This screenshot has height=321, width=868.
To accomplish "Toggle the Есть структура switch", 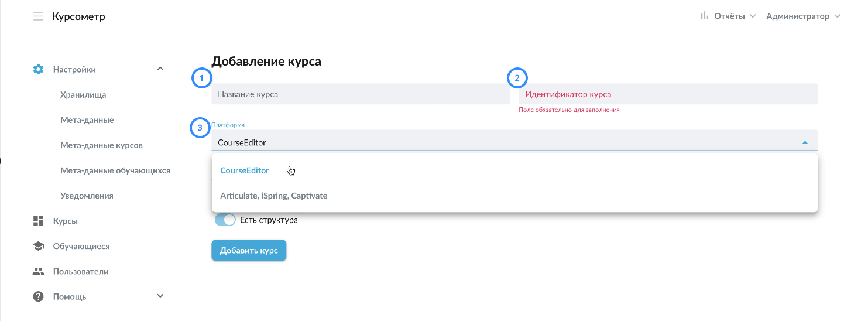I will [x=225, y=220].
